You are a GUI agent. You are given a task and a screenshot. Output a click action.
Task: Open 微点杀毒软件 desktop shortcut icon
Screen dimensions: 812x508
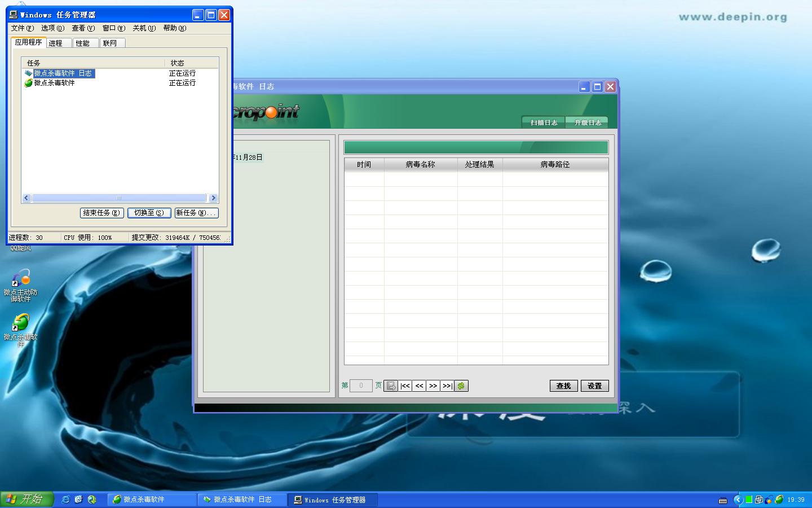(x=21, y=330)
